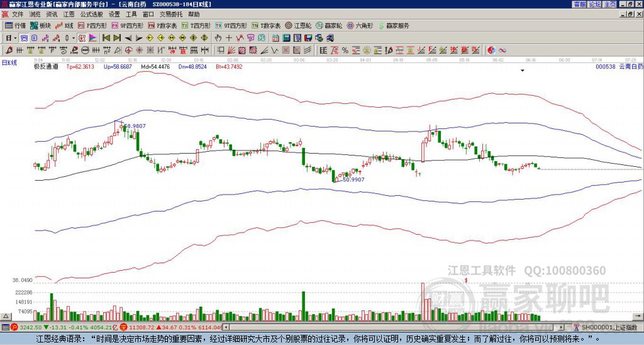The height and width of the screenshot is (345, 644).
Task: Open the 9P四方形 tool
Action: pos(127,25)
